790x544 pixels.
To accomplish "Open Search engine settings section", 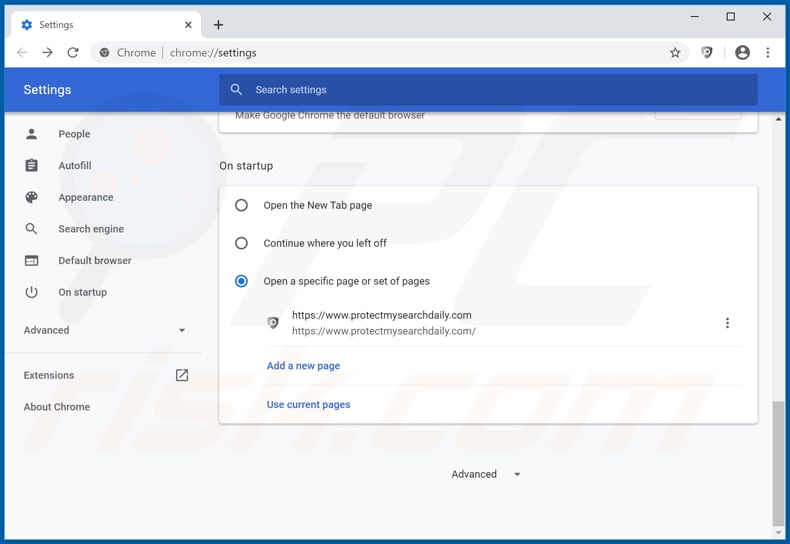I will pos(91,229).
